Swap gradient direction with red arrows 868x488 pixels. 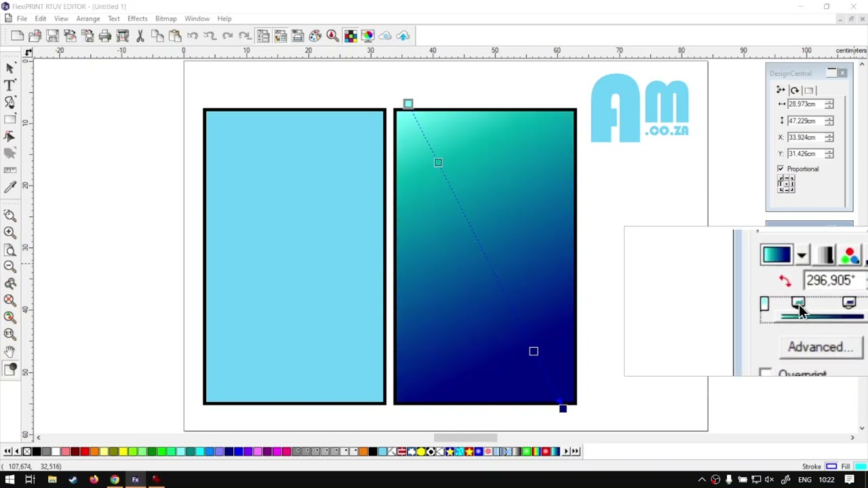coord(785,281)
